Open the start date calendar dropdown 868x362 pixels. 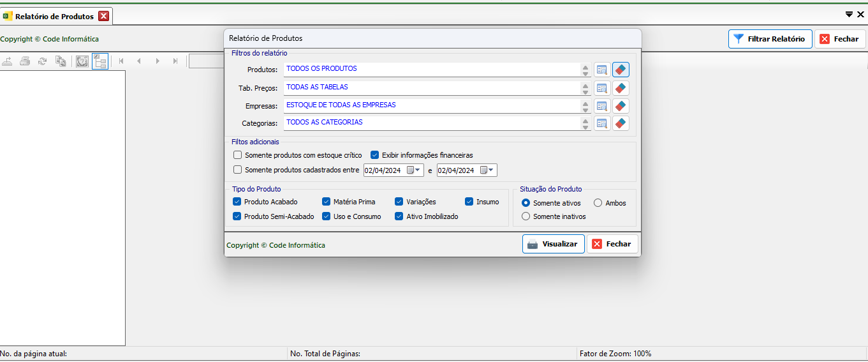415,170
